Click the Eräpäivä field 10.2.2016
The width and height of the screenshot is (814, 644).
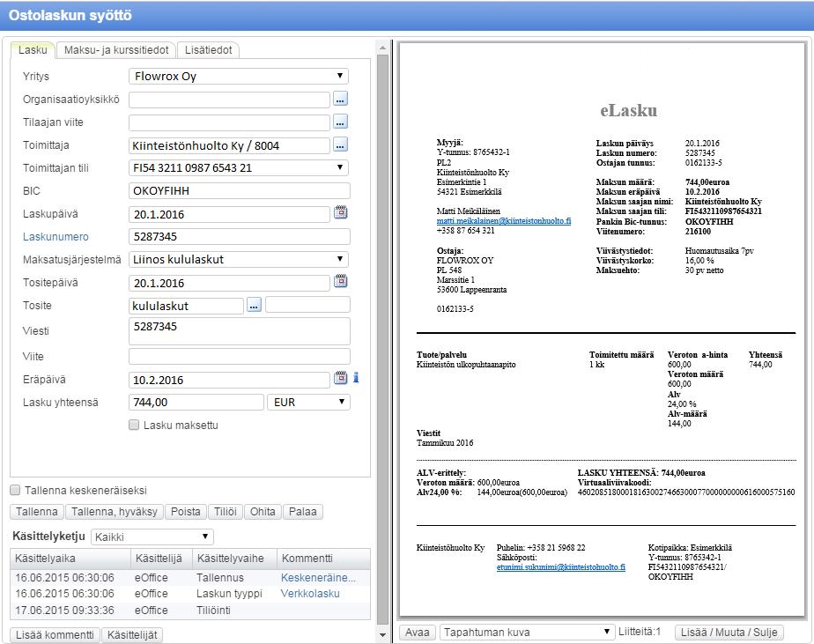coord(229,380)
